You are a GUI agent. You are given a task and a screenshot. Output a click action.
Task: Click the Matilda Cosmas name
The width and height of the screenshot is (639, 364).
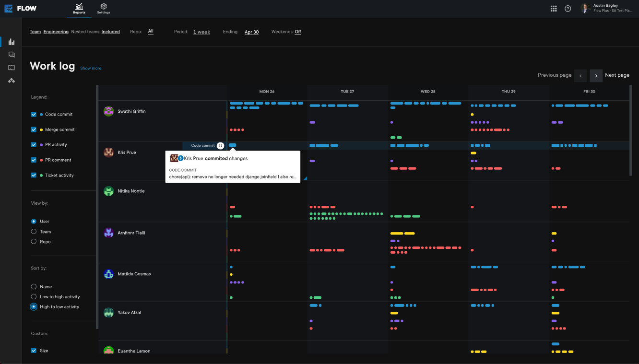pos(134,274)
